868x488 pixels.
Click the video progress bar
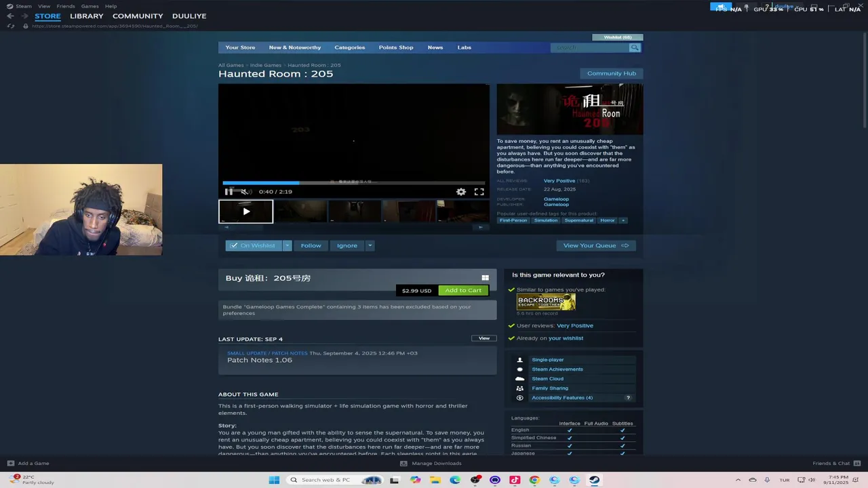point(353,182)
